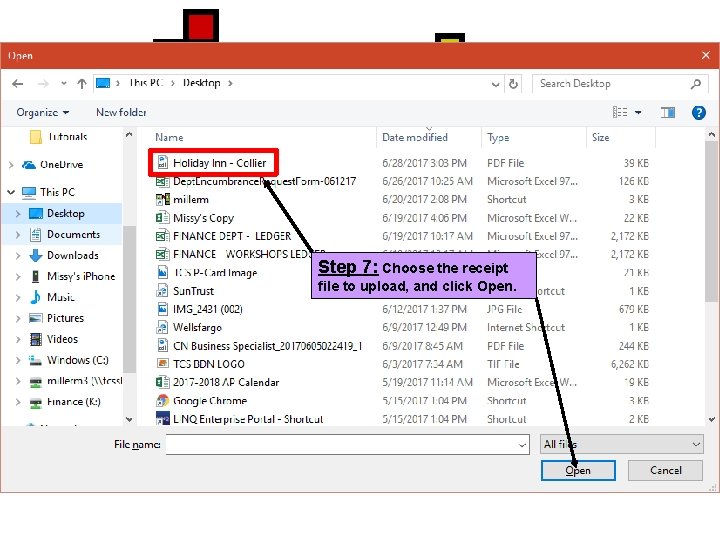The height and width of the screenshot is (540, 720).
Task: Go up one folder level
Action: coord(82,84)
